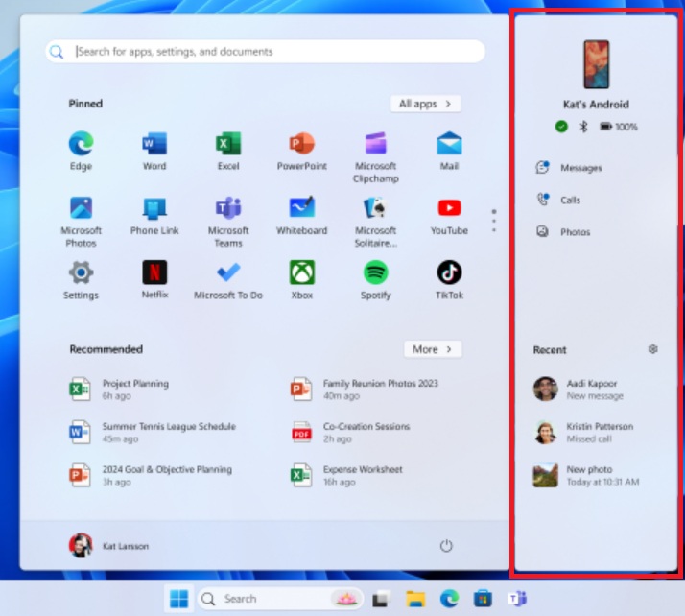Open the Expense Worksheet file
Screen dimensions: 685x616
(x=347, y=475)
